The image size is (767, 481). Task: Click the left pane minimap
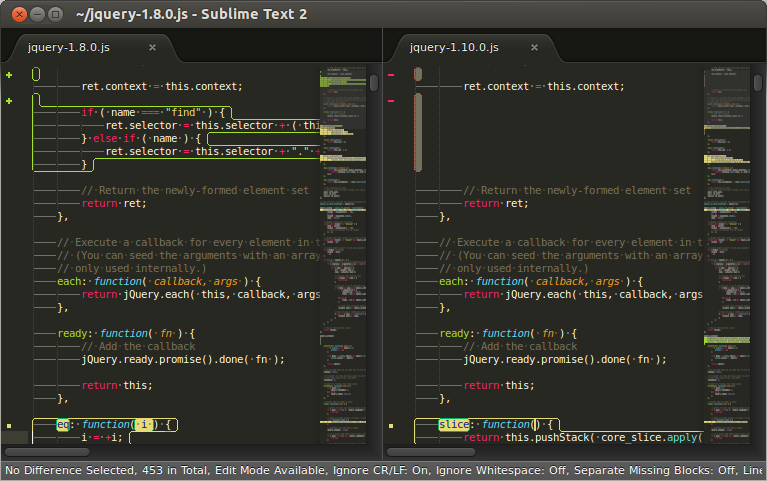tap(343, 254)
